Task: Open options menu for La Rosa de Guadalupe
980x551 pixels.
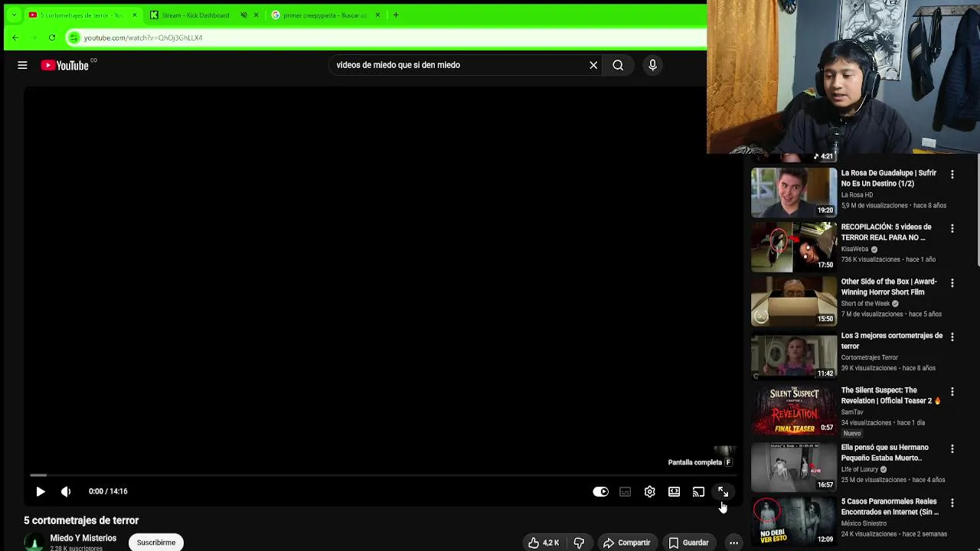Action: [x=952, y=174]
